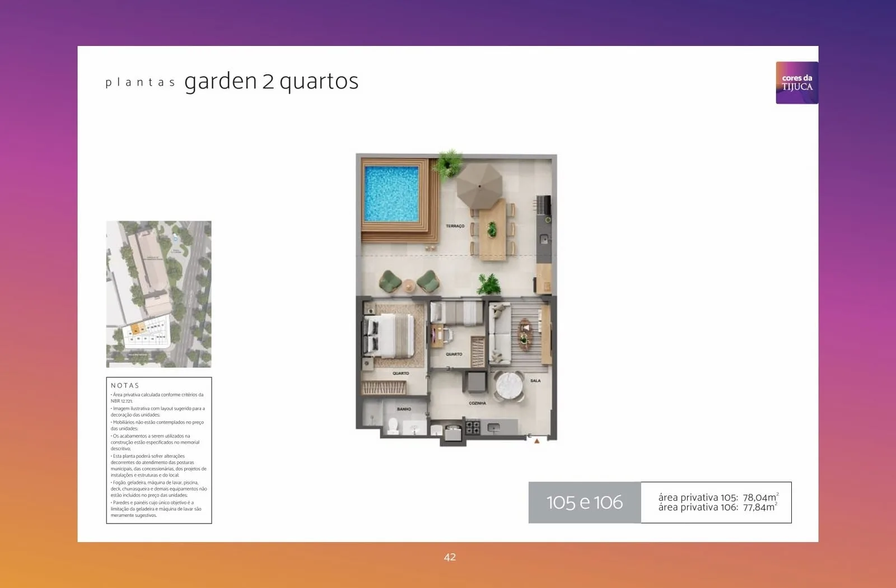This screenshot has height=588, width=896.
Task: Click the orange entrance arrow marker
Action: click(536, 441)
